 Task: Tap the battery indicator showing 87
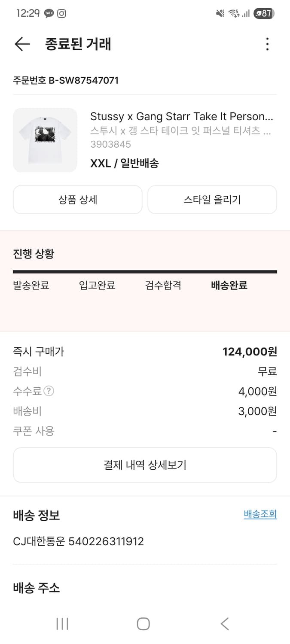tap(262, 13)
